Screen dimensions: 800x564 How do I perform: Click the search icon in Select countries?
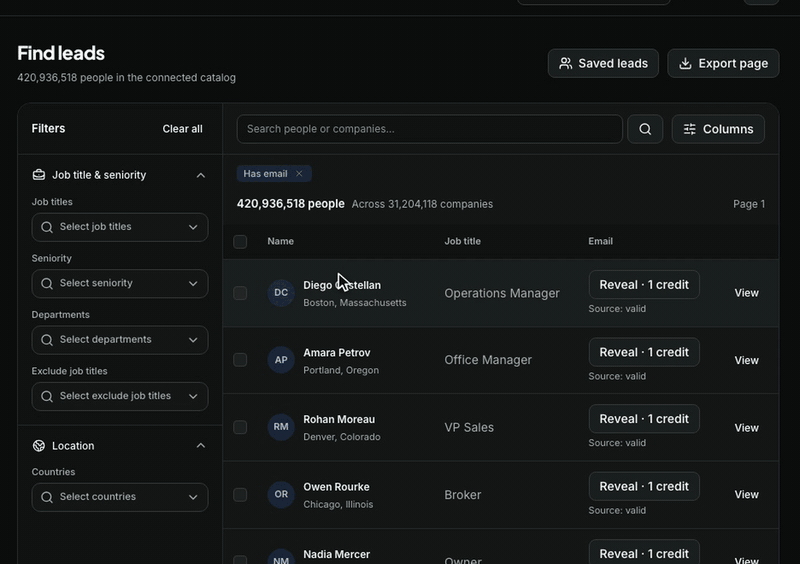(x=47, y=497)
